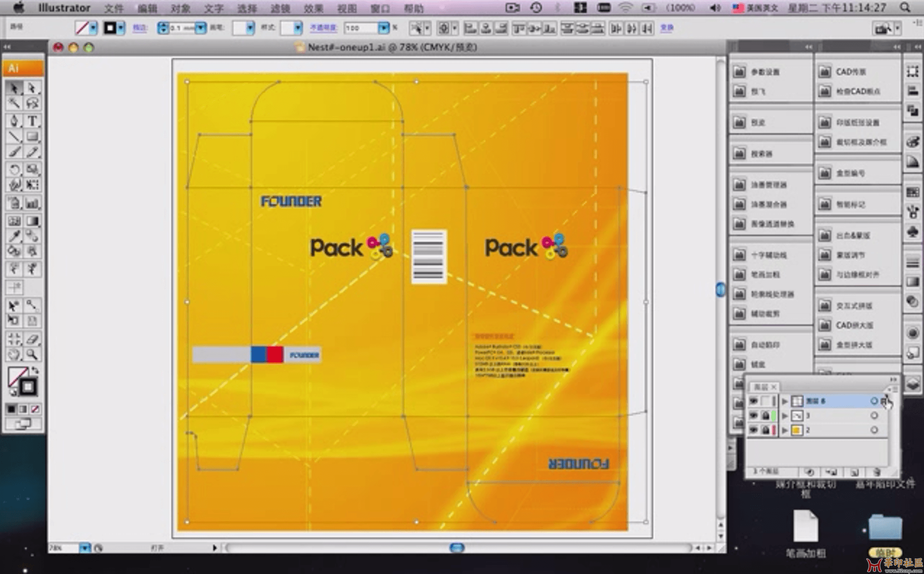Toggle visibility eye of layer 3
The height and width of the screenshot is (574, 924).
[753, 415]
